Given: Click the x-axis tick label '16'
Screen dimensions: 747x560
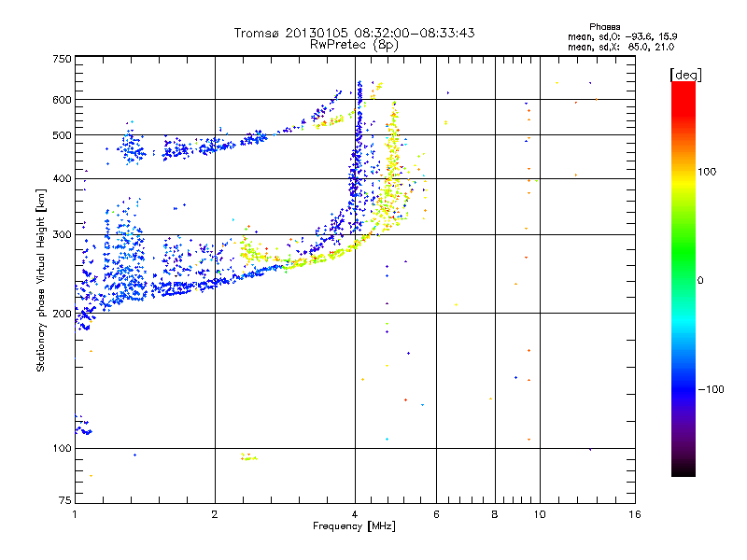Looking at the screenshot, I should pos(635,514).
